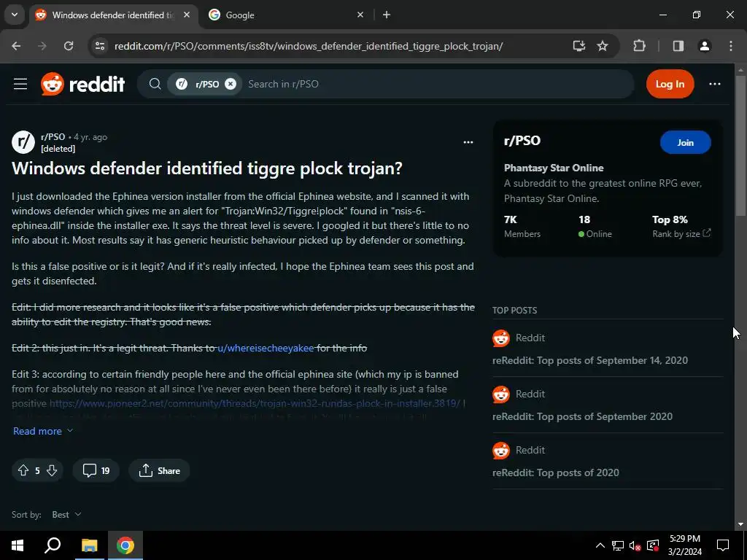The image size is (747, 560).
Task: Click r/PSO heading in sidebar card
Action: coord(522,141)
